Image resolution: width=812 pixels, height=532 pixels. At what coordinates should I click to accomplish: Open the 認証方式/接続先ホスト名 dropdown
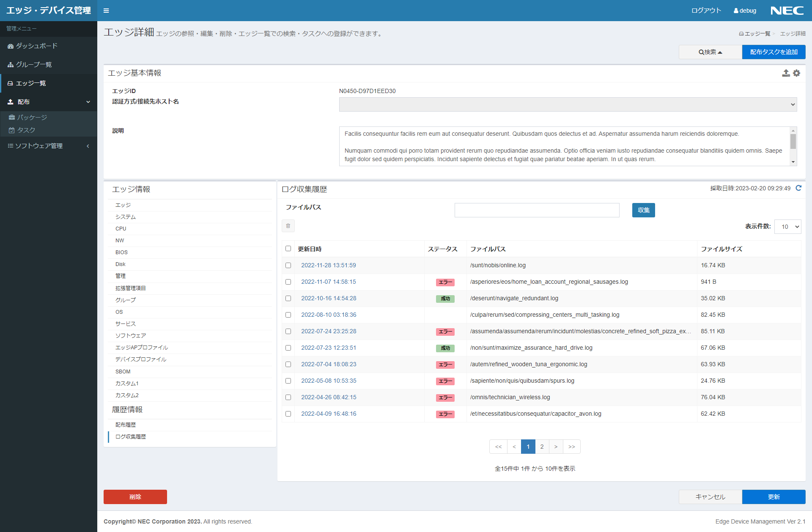click(x=568, y=104)
